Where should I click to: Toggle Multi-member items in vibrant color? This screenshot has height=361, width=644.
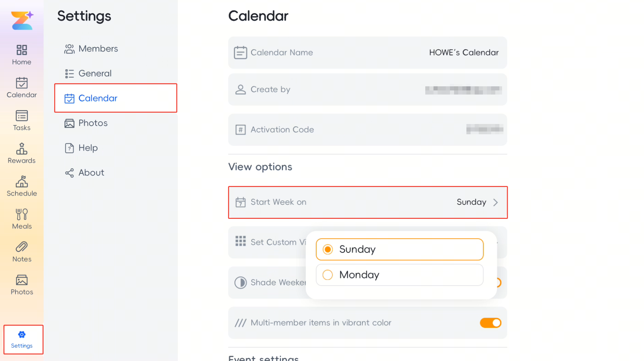pyautogui.click(x=490, y=323)
